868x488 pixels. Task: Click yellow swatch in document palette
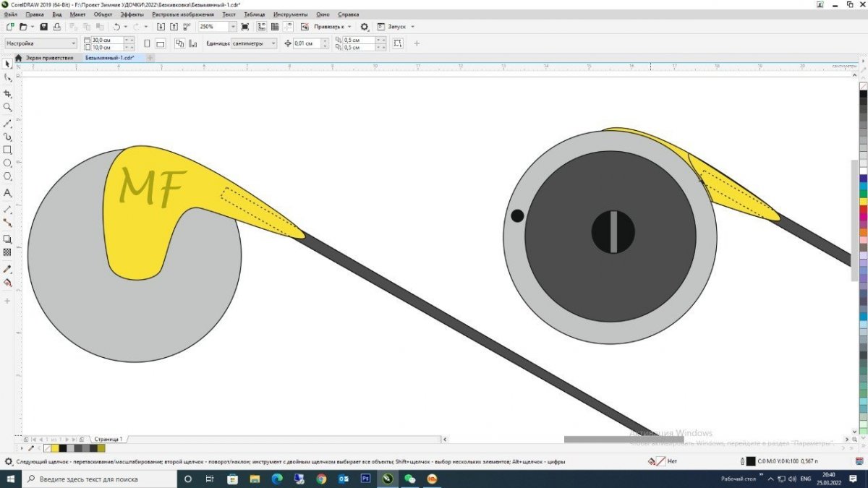55,448
